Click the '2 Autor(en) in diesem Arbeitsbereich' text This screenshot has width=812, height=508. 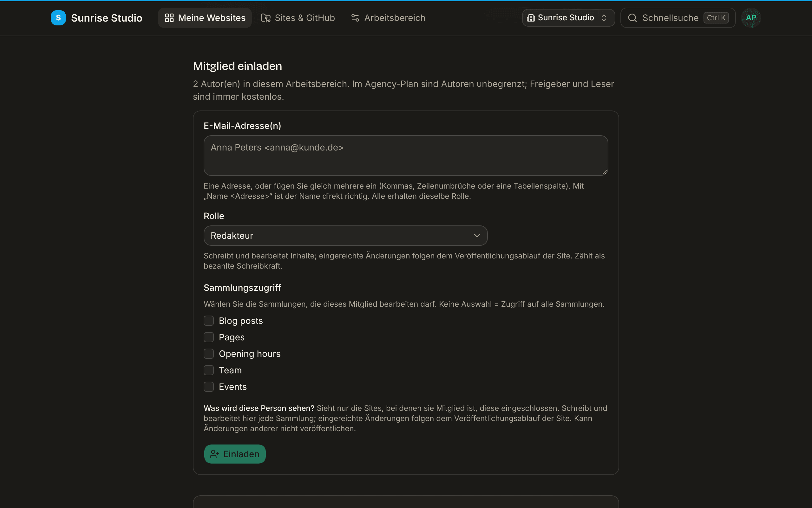[x=270, y=84]
